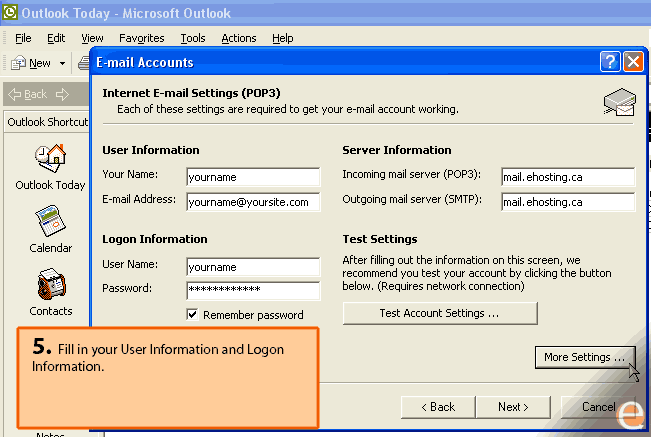Open the Tools menu
The width and height of the screenshot is (651, 437).
193,38
